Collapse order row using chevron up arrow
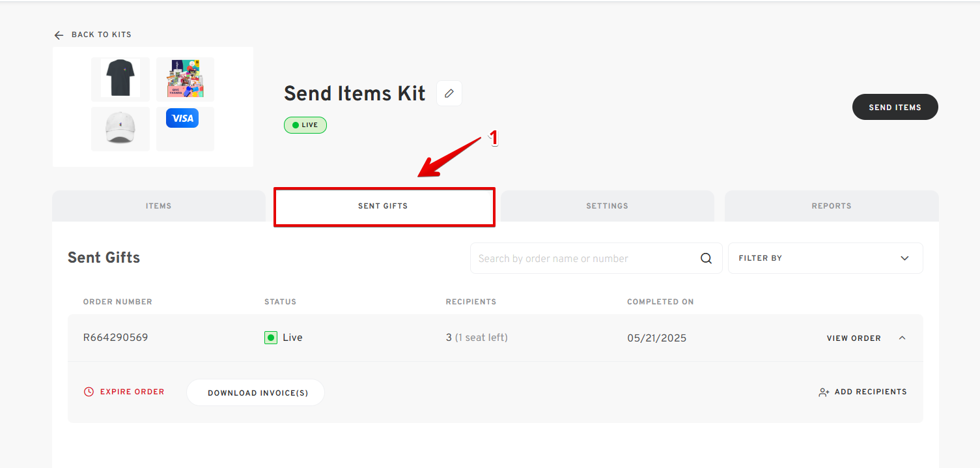This screenshot has height=468, width=980. 902,338
